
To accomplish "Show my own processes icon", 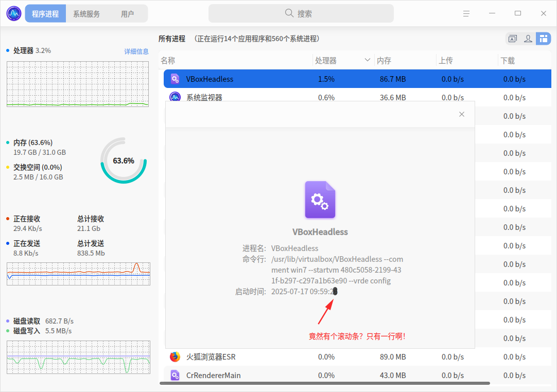I will [528, 39].
